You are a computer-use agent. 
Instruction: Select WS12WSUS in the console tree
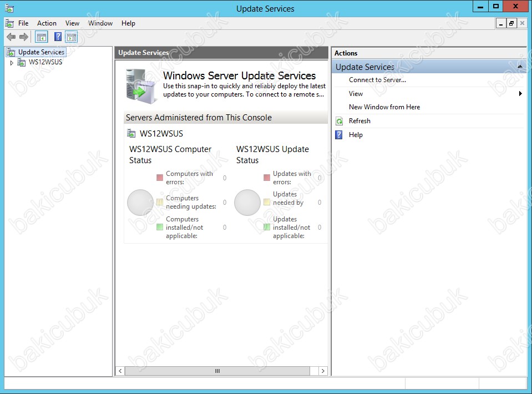(45, 62)
